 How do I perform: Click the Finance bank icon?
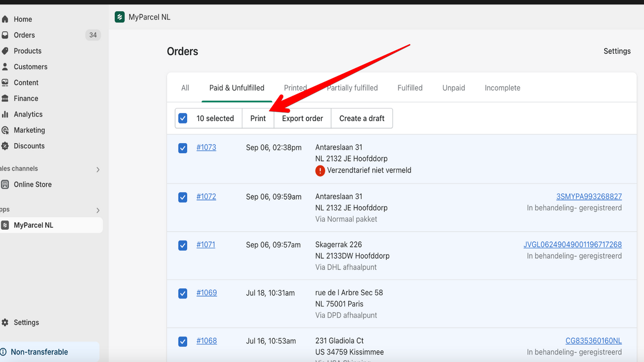tap(5, 99)
